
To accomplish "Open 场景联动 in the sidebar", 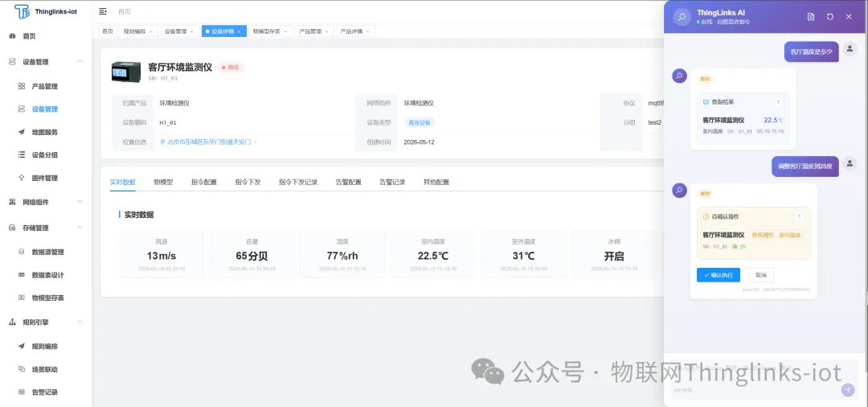I will click(44, 369).
